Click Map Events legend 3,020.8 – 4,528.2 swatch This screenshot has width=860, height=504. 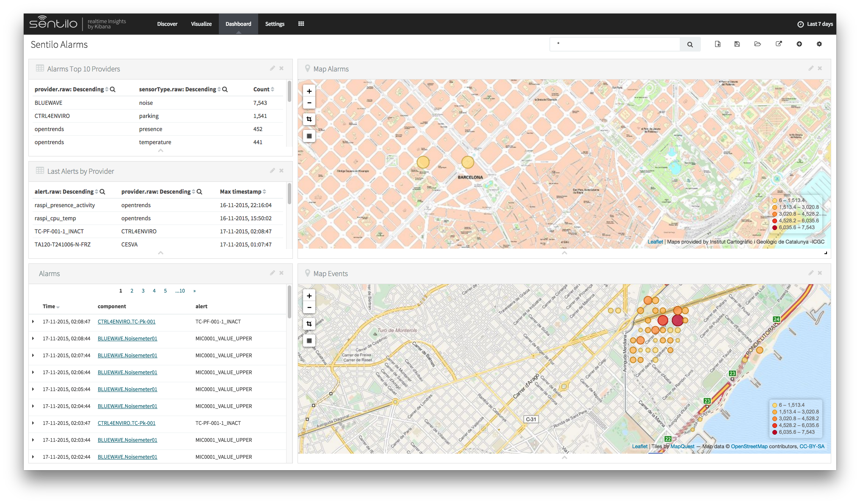click(x=775, y=419)
